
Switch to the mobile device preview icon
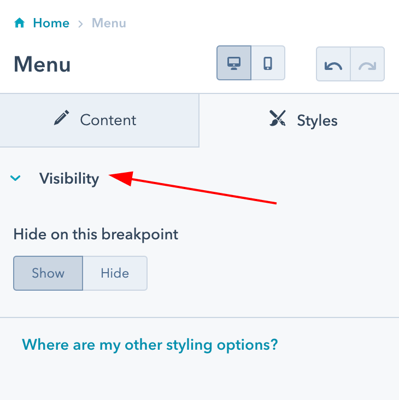point(268,63)
